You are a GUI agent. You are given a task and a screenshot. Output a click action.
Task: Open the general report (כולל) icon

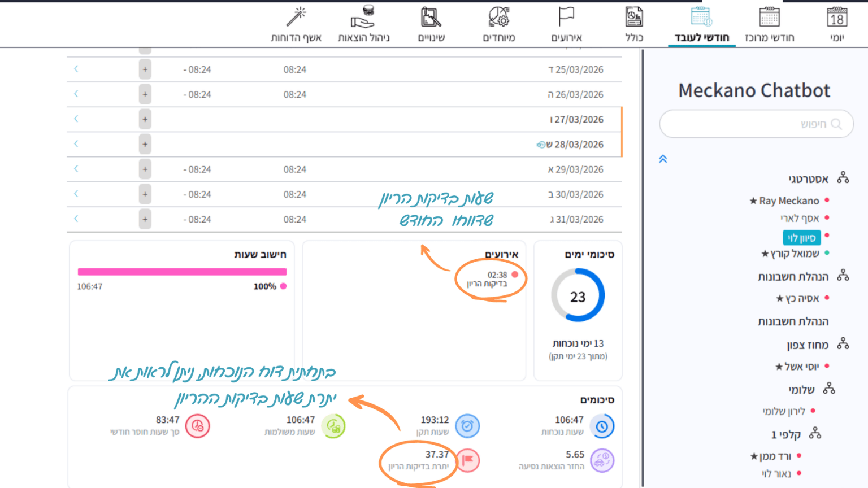coord(633,24)
